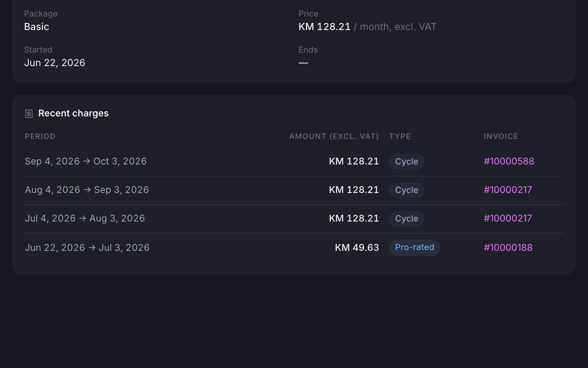This screenshot has width=588, height=368.
Task: Click the "INVOICE" column header
Action: (501, 136)
